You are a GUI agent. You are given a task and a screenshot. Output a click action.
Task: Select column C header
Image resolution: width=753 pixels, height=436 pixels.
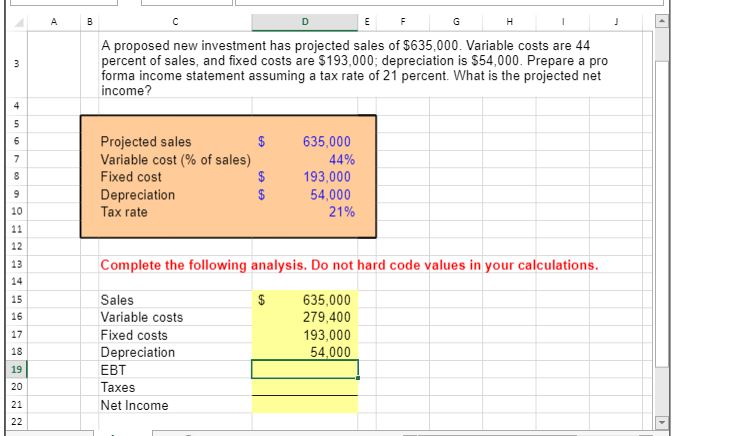pos(175,22)
